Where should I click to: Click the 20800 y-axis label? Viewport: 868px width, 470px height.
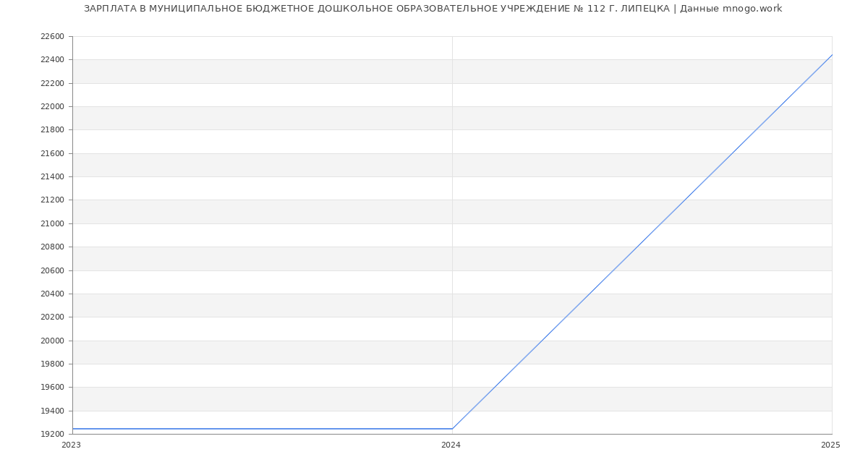tap(52, 247)
